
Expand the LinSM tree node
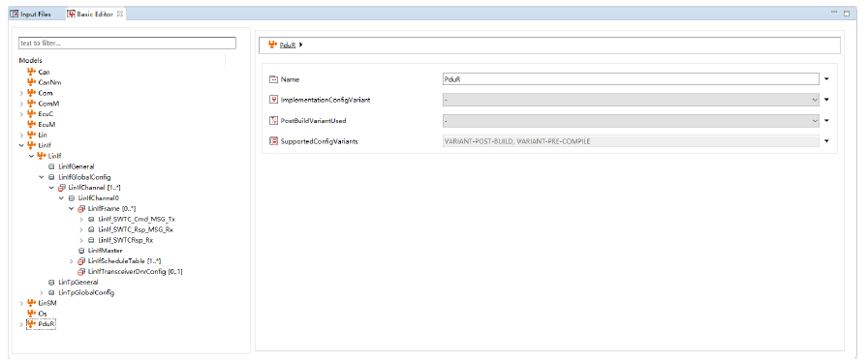[21, 303]
